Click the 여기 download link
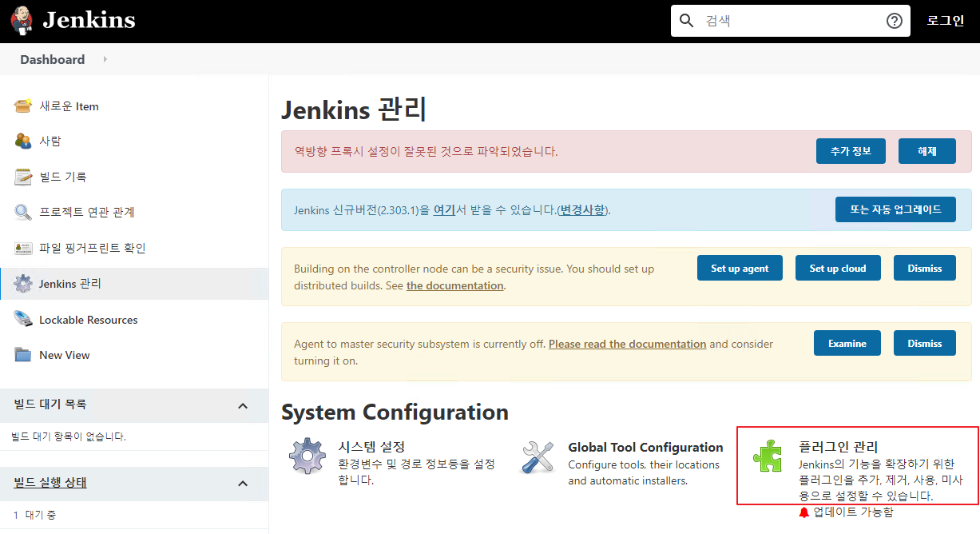The image size is (980, 534). pyautogui.click(x=444, y=210)
